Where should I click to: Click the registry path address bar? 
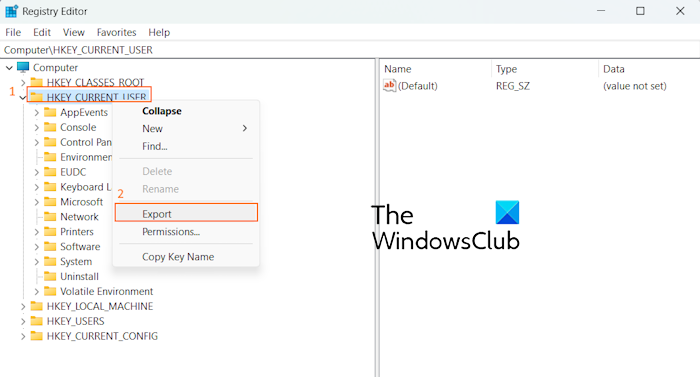[x=350, y=50]
